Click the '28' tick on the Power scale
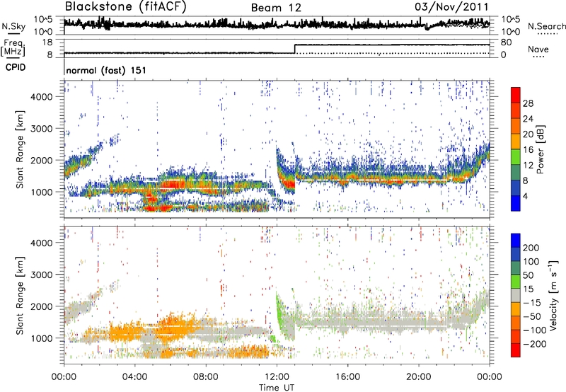Viewport: 566px width, 392px height. [528, 103]
